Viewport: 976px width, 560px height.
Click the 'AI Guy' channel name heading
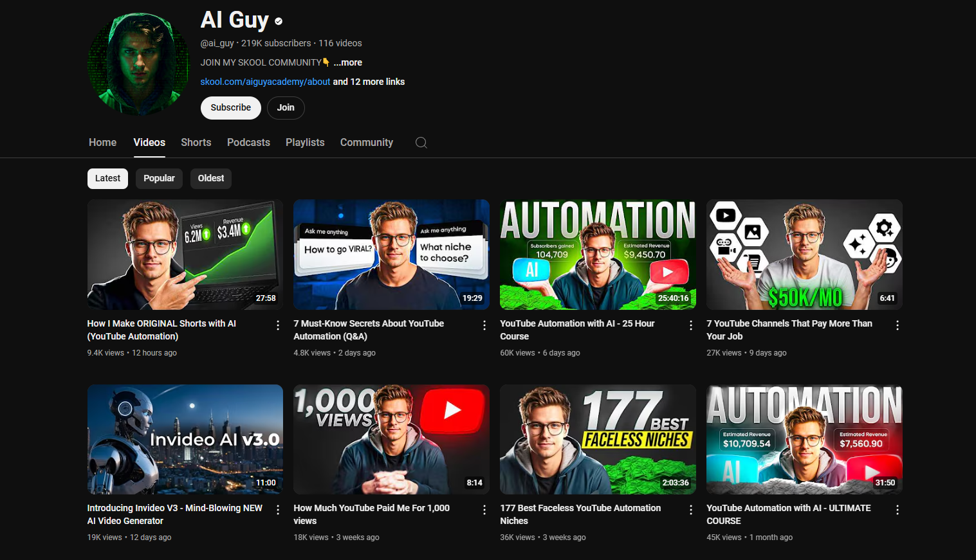point(235,20)
